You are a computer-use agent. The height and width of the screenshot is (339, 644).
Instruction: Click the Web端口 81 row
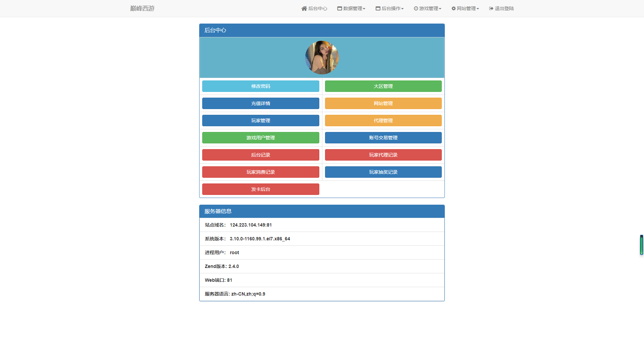[x=322, y=280]
